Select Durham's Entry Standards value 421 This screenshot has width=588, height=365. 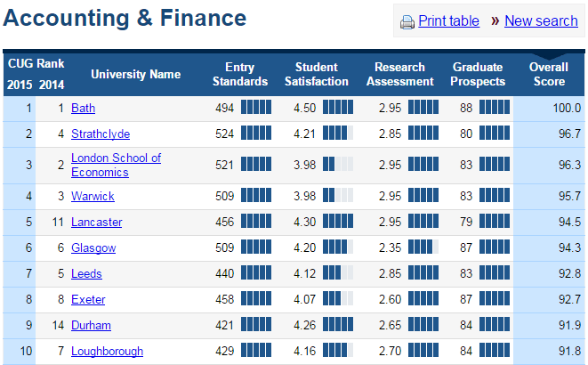(x=225, y=326)
